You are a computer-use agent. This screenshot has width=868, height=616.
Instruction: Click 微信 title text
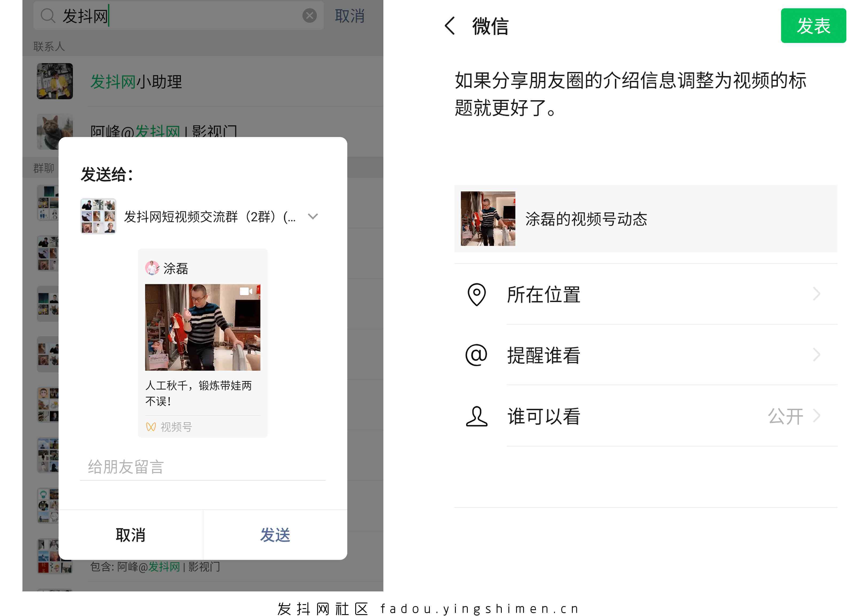490,26
